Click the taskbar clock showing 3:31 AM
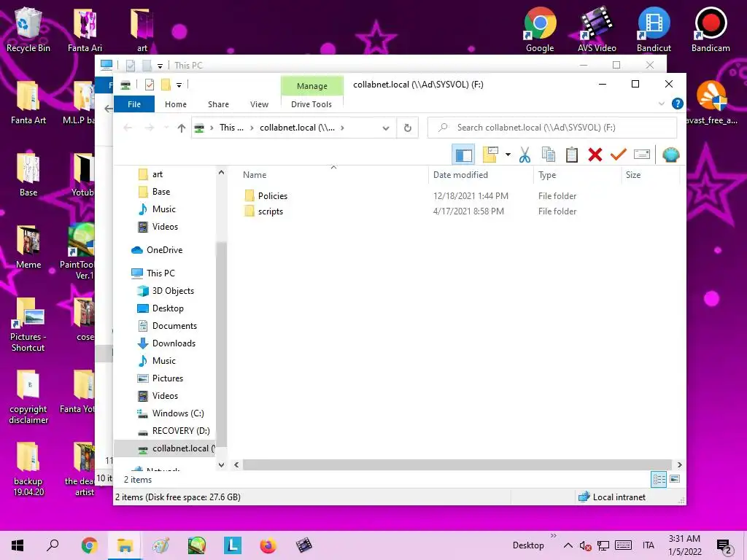 point(684,545)
